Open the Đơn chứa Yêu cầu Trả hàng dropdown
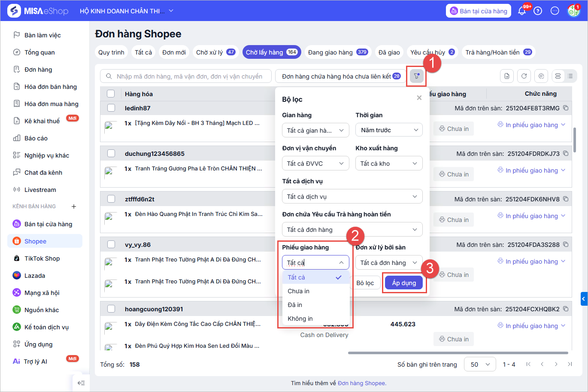 352,230
